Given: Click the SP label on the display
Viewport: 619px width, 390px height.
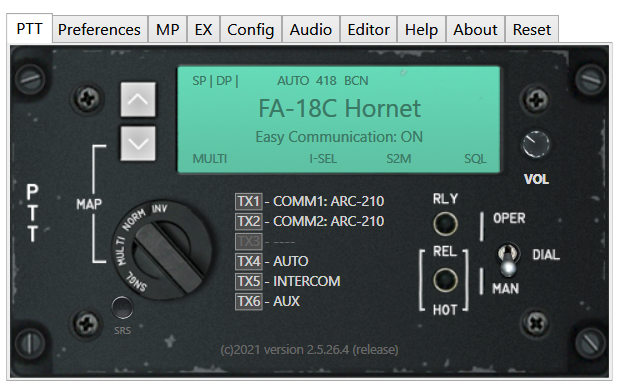Looking at the screenshot, I should (x=199, y=81).
